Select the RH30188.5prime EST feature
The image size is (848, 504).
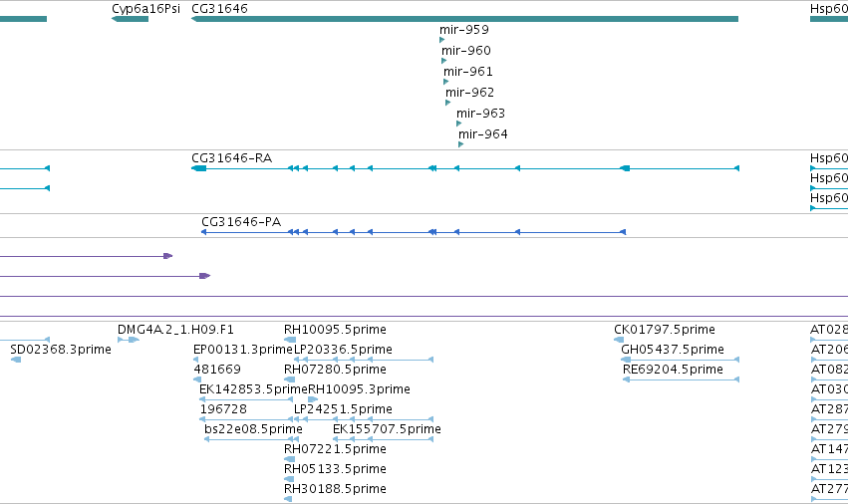(288, 499)
